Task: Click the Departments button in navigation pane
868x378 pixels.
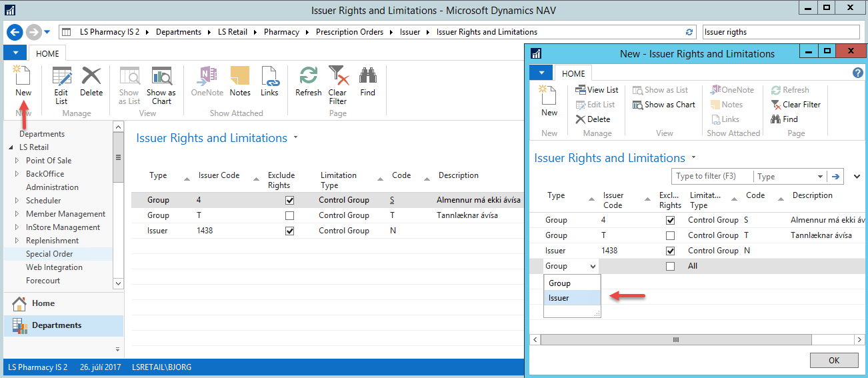Action: [x=57, y=325]
